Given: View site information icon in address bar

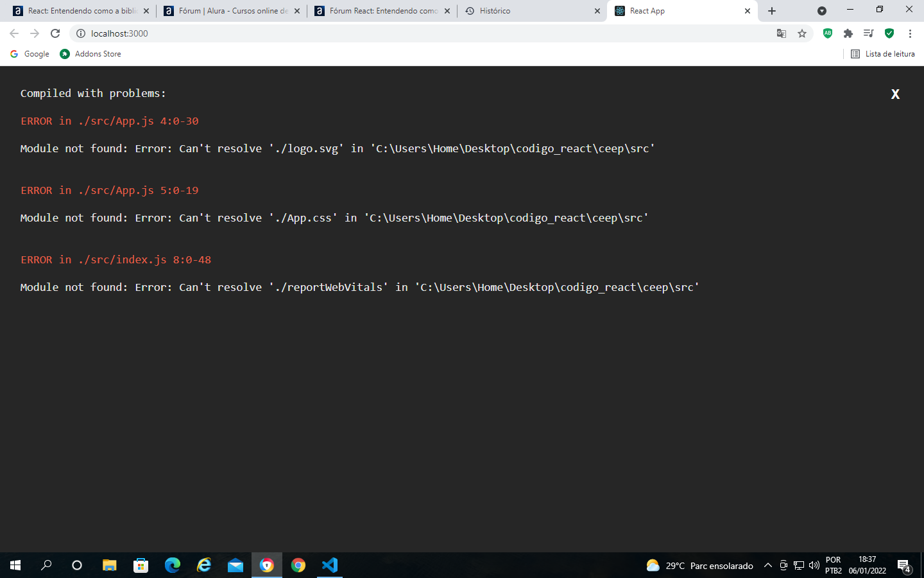Looking at the screenshot, I should coord(81,33).
